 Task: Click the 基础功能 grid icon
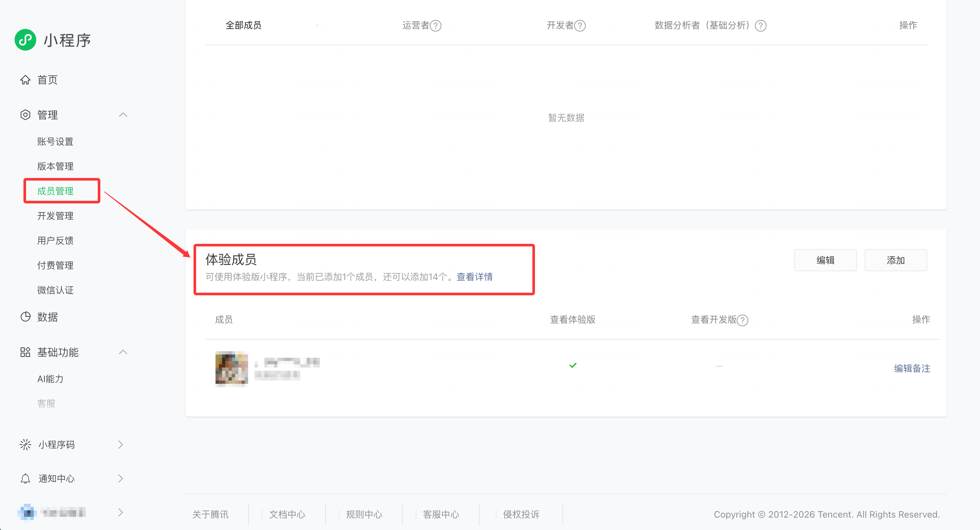pos(25,352)
